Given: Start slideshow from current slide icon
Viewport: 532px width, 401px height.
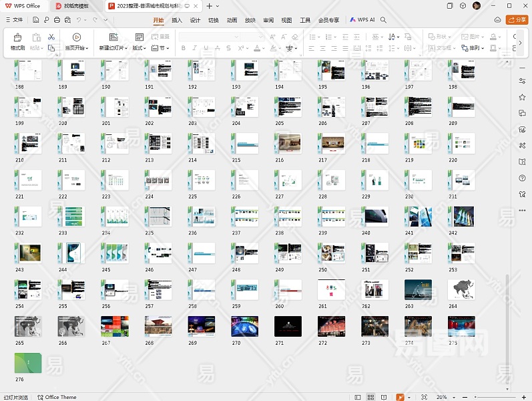Looking at the screenshot, I should 77,37.
